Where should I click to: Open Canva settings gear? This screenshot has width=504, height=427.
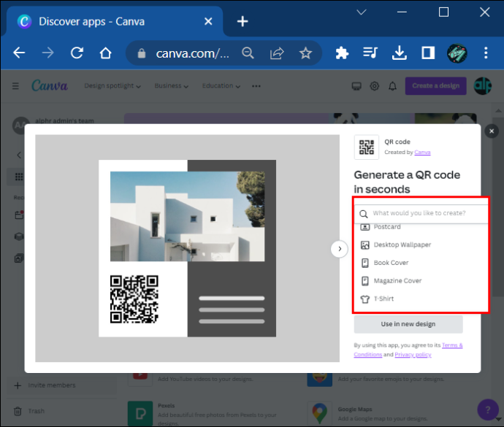pyautogui.click(x=375, y=86)
